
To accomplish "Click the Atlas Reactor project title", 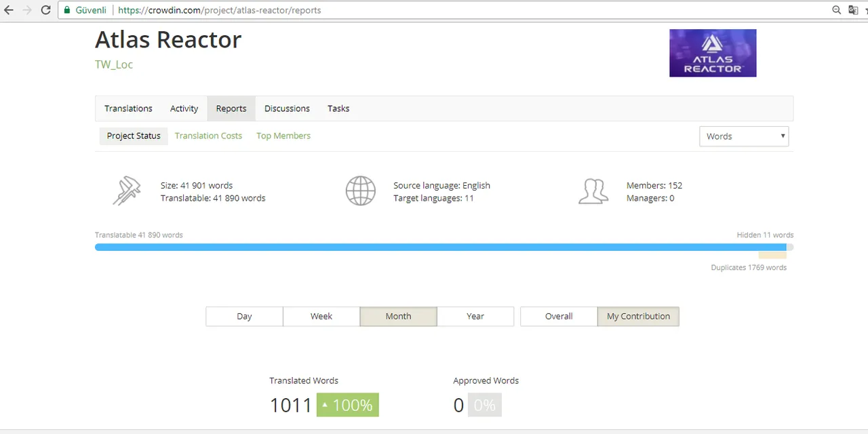I will coord(168,39).
